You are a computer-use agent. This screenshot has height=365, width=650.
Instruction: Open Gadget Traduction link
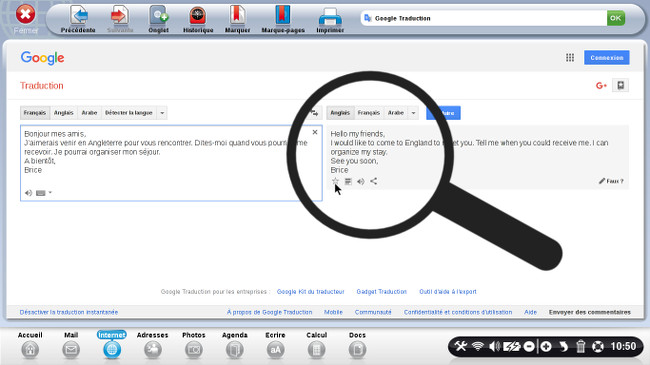click(381, 292)
